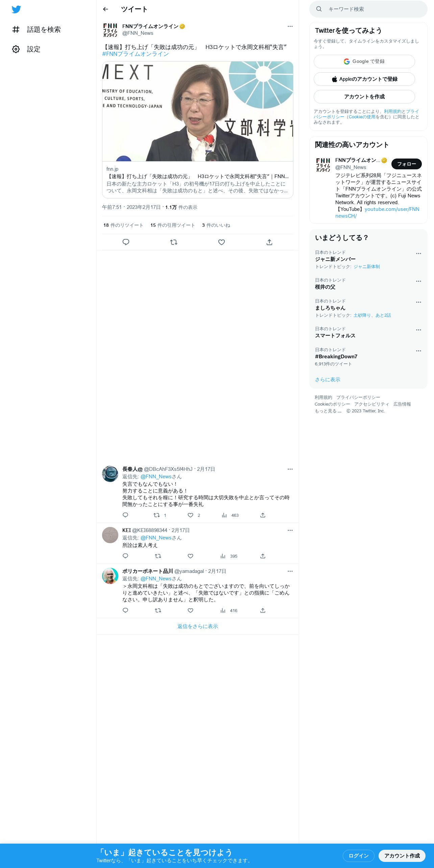
Task: Share the FNN main tweet
Action: 269,242
